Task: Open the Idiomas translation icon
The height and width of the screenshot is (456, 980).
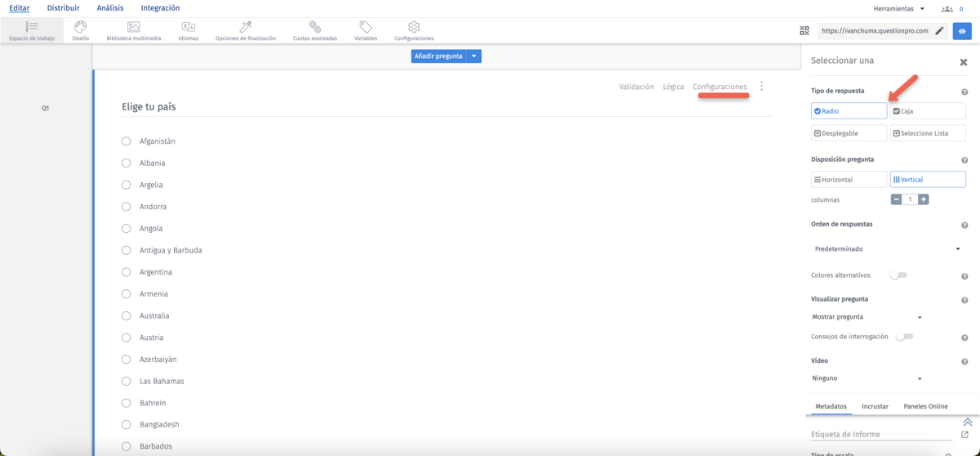Action: click(x=188, y=27)
